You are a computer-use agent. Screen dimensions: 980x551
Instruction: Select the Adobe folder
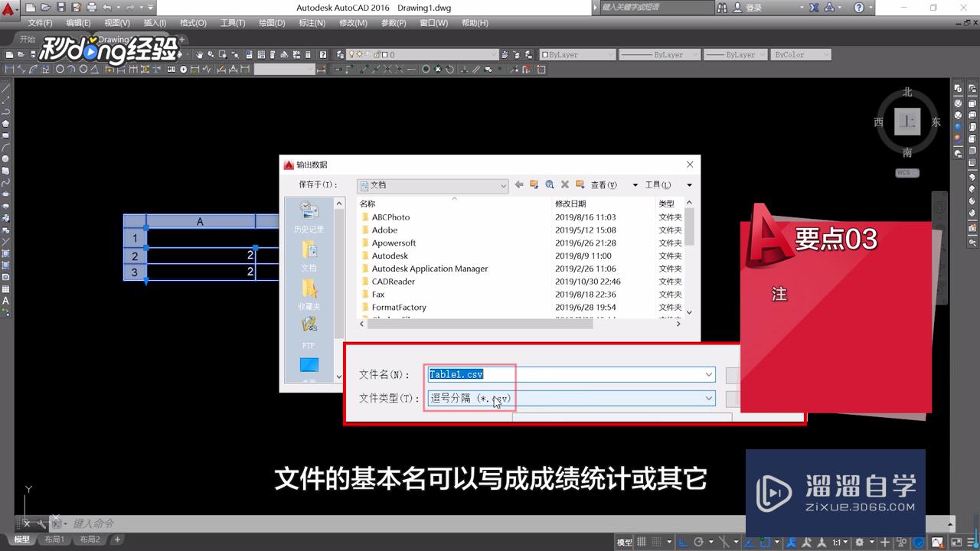click(384, 230)
